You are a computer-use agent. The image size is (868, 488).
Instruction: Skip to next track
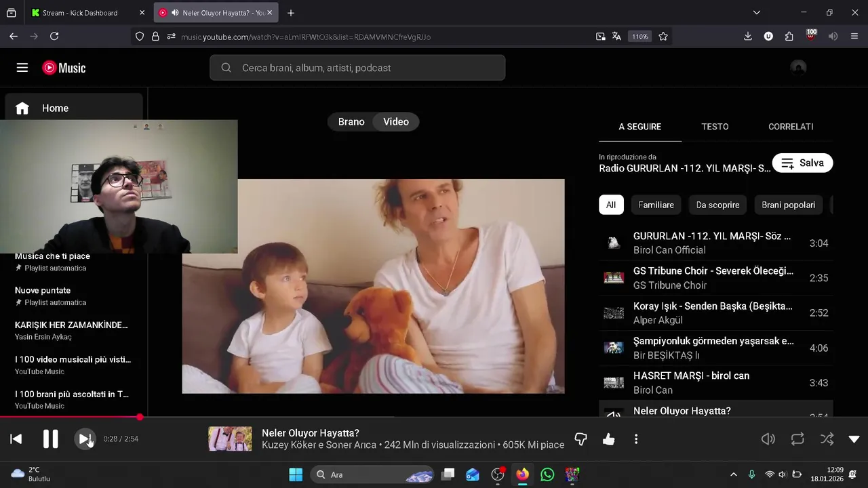tap(85, 439)
